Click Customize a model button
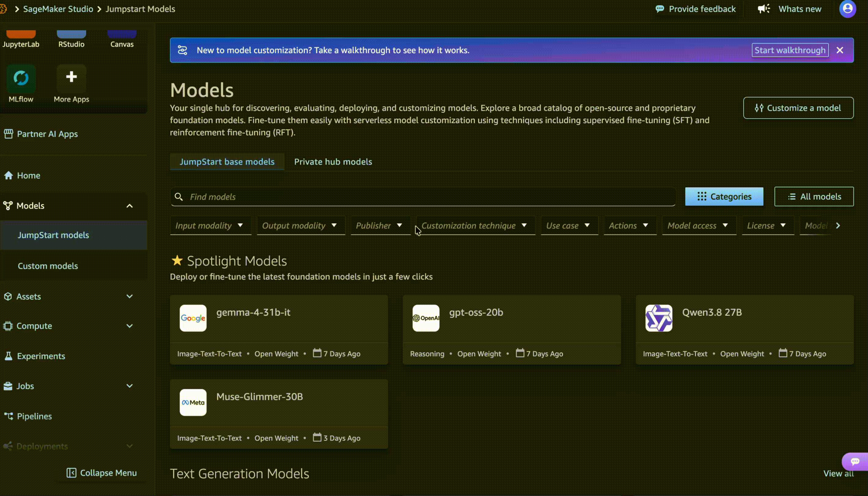The image size is (868, 496). pyautogui.click(x=798, y=108)
